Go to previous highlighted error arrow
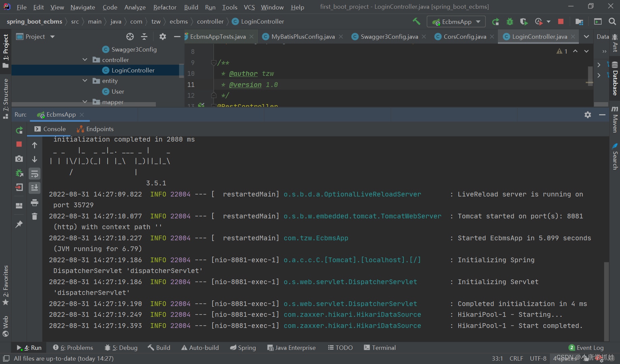Screen dimensions: 620x364 click(x=575, y=51)
